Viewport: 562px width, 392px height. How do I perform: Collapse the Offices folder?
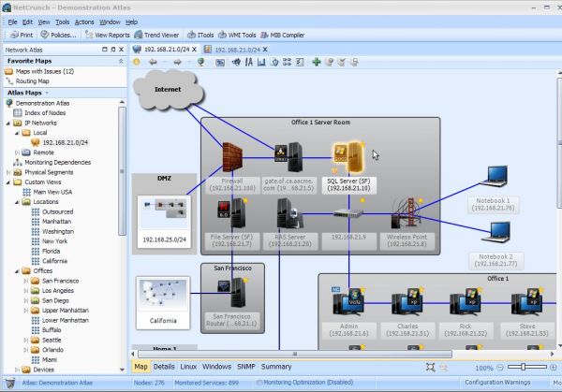click(17, 271)
